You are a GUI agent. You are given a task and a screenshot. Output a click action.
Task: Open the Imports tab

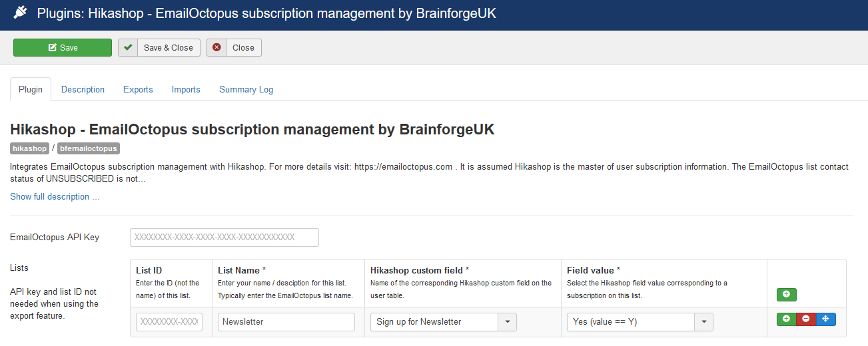tap(186, 89)
